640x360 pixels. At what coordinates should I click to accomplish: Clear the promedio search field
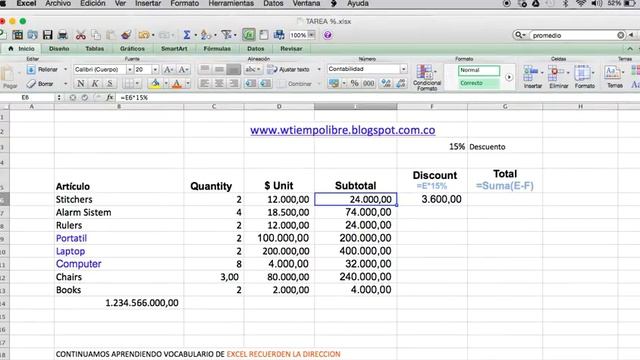(620, 36)
